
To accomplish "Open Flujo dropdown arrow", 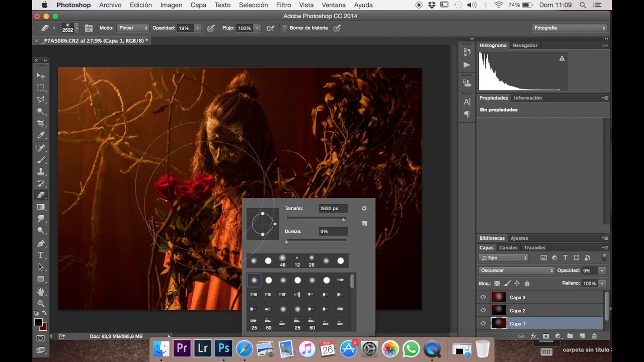I will 257,28.
